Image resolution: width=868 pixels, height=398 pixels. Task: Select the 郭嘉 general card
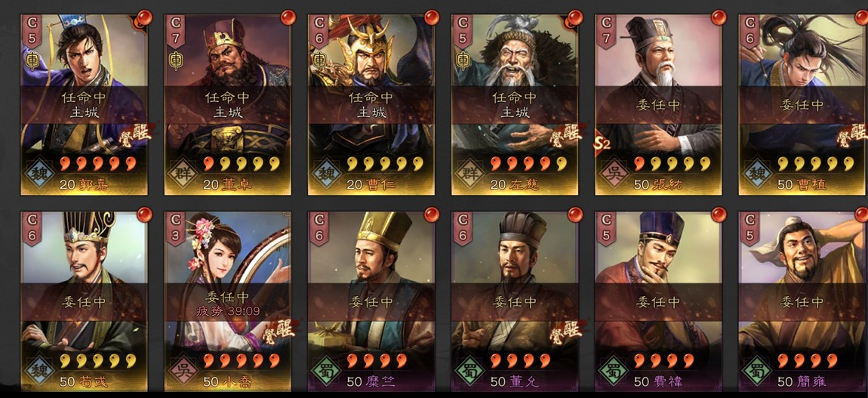click(x=84, y=105)
